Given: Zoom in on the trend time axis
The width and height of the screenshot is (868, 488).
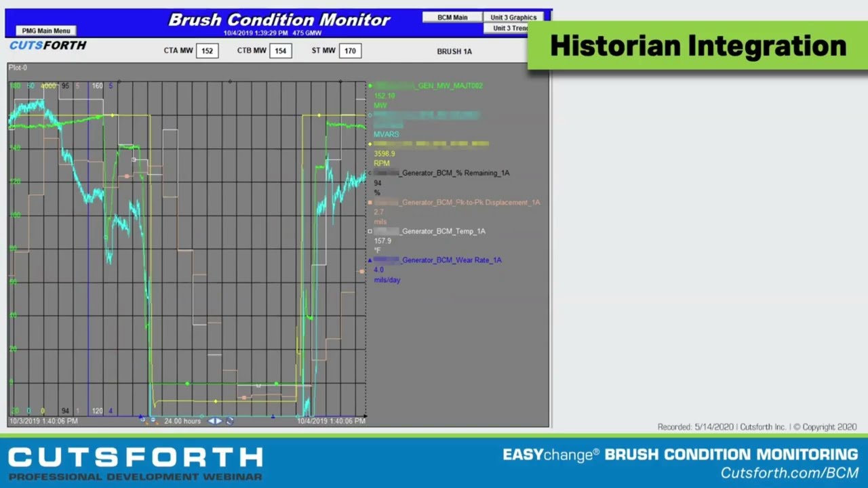Looking at the screenshot, I should click(143, 420).
